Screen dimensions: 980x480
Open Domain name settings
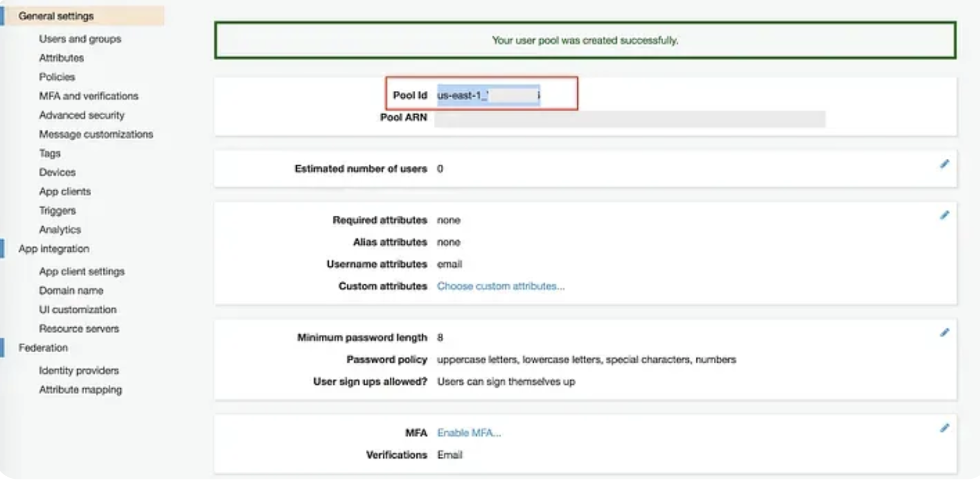71,290
